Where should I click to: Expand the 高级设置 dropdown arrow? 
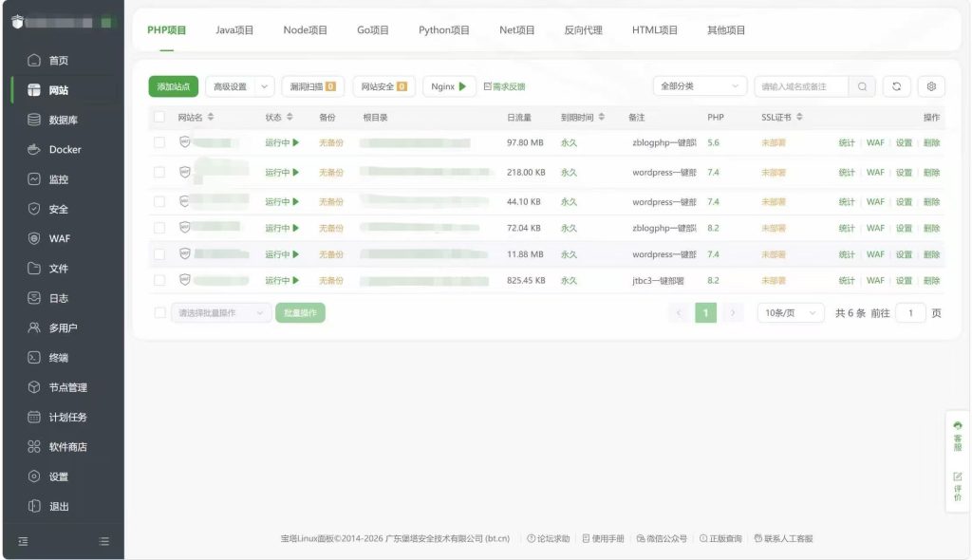264,86
